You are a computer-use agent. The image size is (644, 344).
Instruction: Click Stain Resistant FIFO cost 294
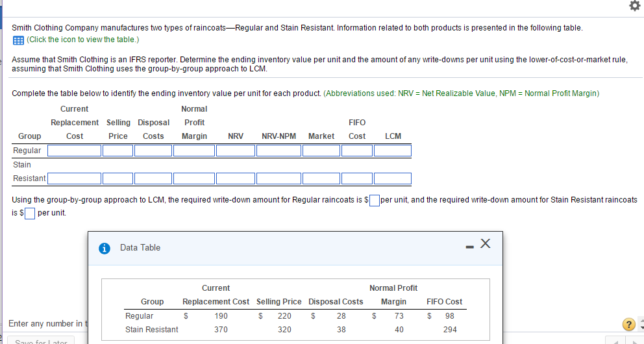pos(450,330)
